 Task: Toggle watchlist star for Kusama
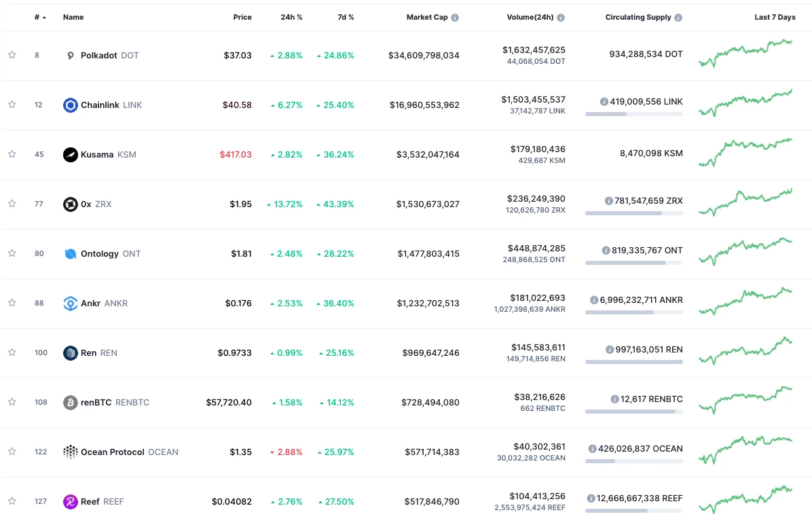point(12,154)
